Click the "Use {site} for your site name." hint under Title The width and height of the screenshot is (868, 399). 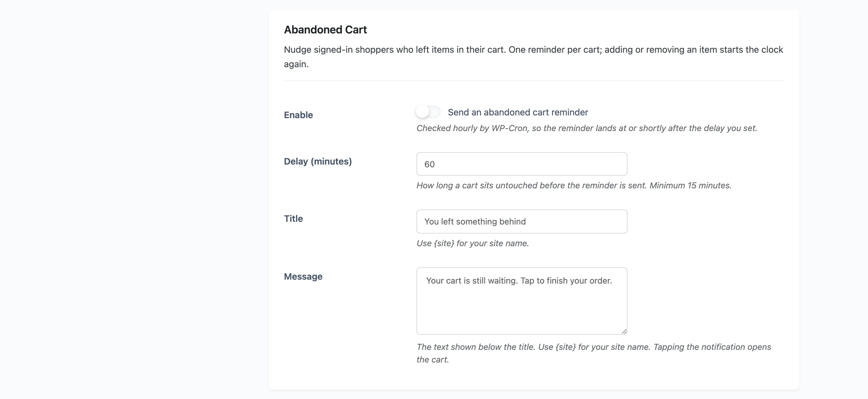coord(472,243)
